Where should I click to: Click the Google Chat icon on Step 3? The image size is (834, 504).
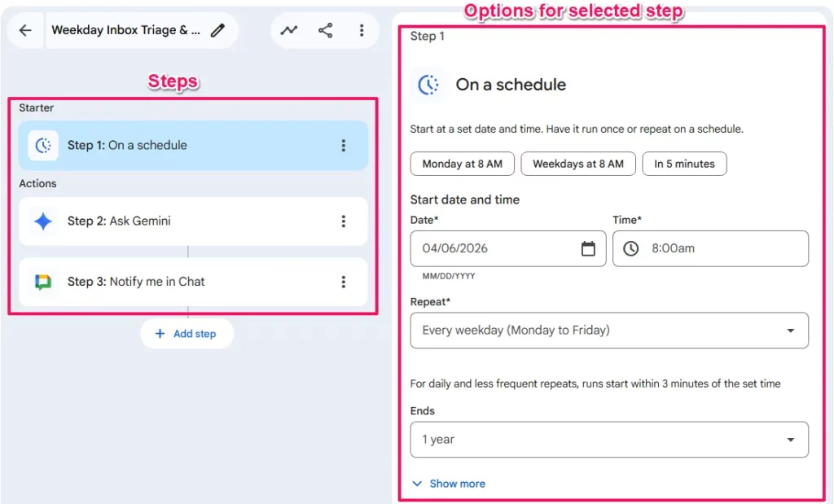[42, 282]
